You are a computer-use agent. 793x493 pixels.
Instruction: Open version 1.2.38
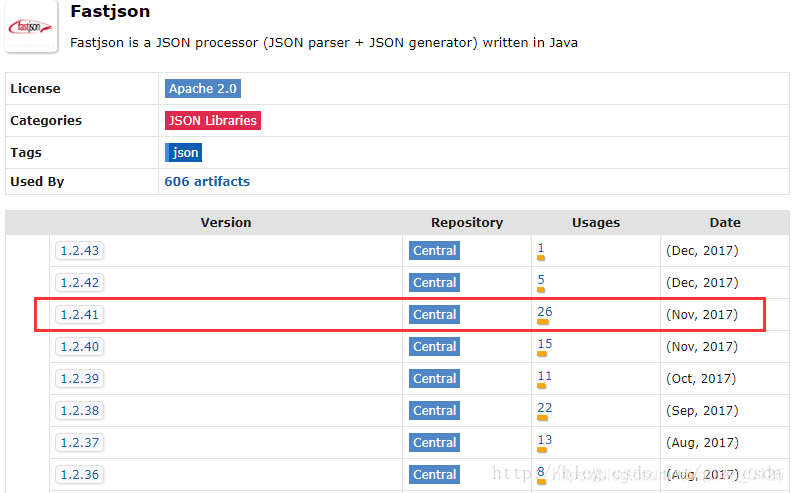79,410
